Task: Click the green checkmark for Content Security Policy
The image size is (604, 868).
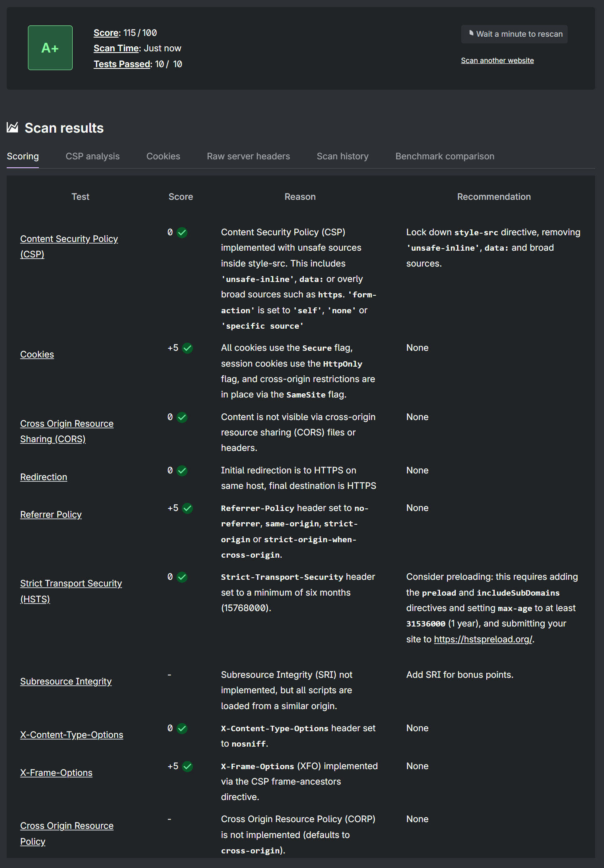Action: [182, 233]
